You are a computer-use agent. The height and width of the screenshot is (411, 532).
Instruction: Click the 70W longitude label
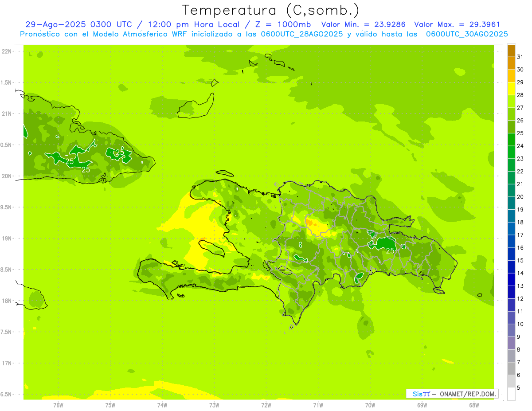click(370, 405)
